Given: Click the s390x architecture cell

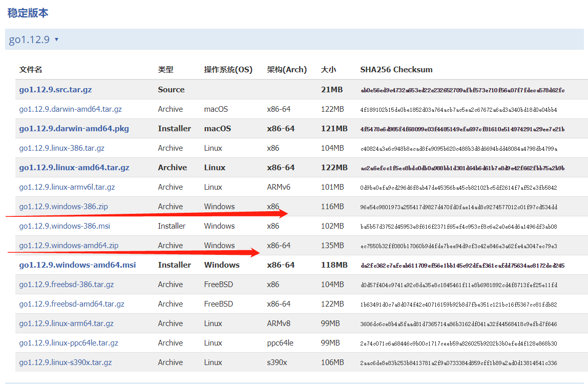Looking at the screenshot, I should point(277,363).
